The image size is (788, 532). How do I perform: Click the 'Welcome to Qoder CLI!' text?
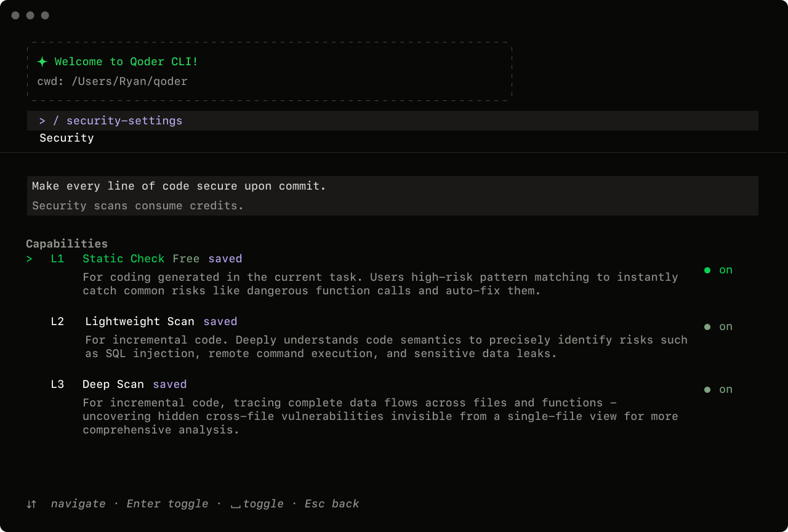click(126, 62)
